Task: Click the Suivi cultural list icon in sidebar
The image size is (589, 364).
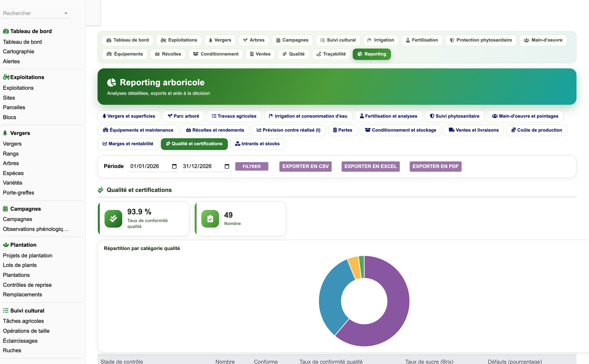Action: (x=6, y=310)
